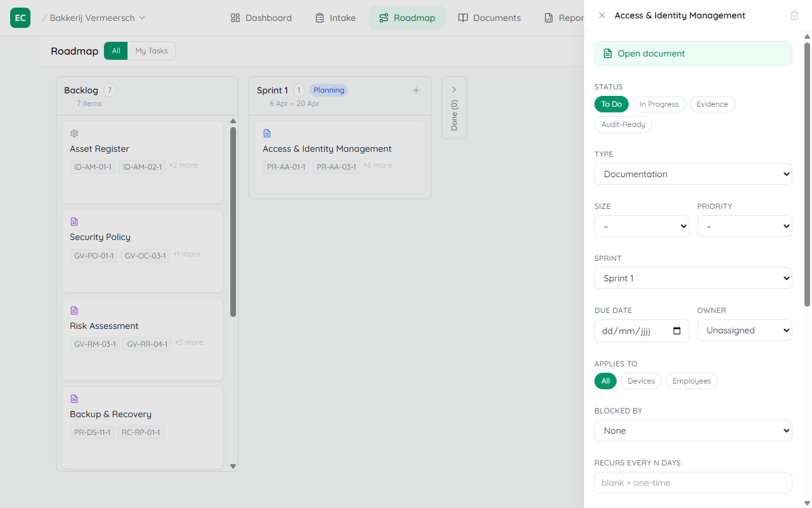Click the calendar icon in Due Date field
812x508 pixels.
676,331
